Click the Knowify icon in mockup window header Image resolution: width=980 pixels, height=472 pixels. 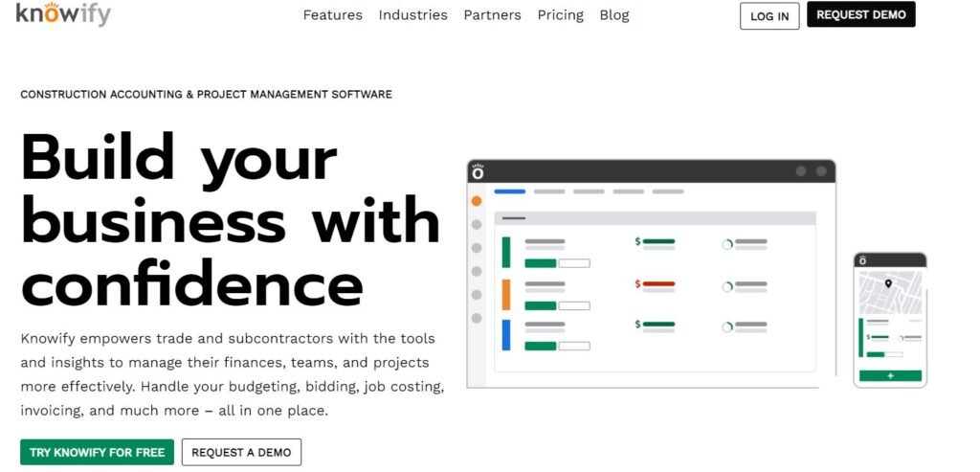[479, 171]
